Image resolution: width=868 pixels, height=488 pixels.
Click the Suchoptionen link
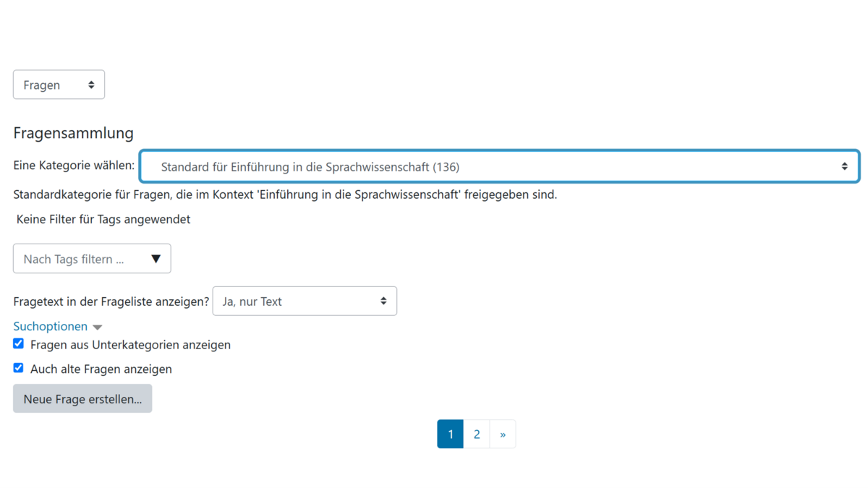[50, 326]
